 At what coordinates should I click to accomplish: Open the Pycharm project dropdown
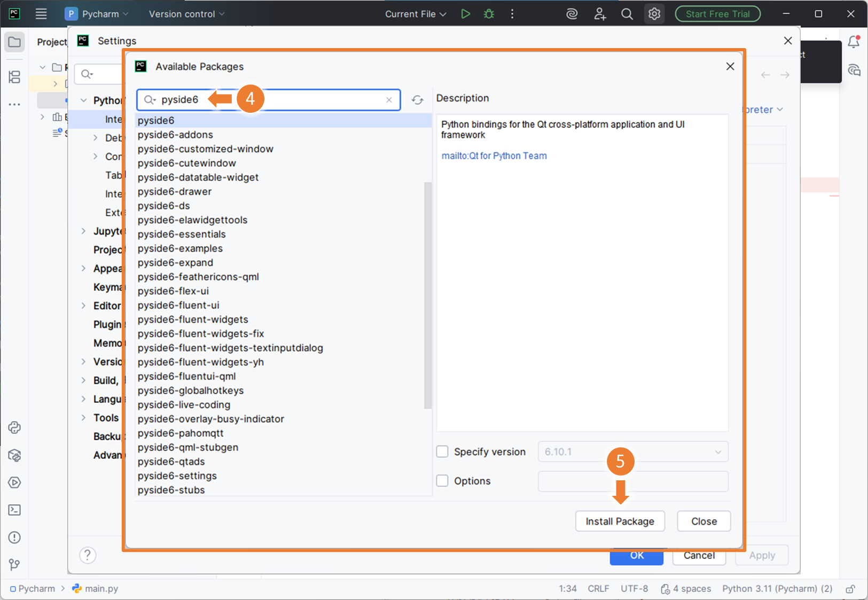97,14
